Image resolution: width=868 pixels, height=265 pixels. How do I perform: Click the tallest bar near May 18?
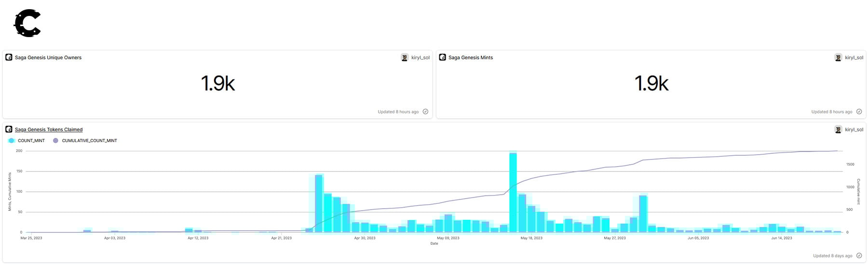[x=513, y=193]
